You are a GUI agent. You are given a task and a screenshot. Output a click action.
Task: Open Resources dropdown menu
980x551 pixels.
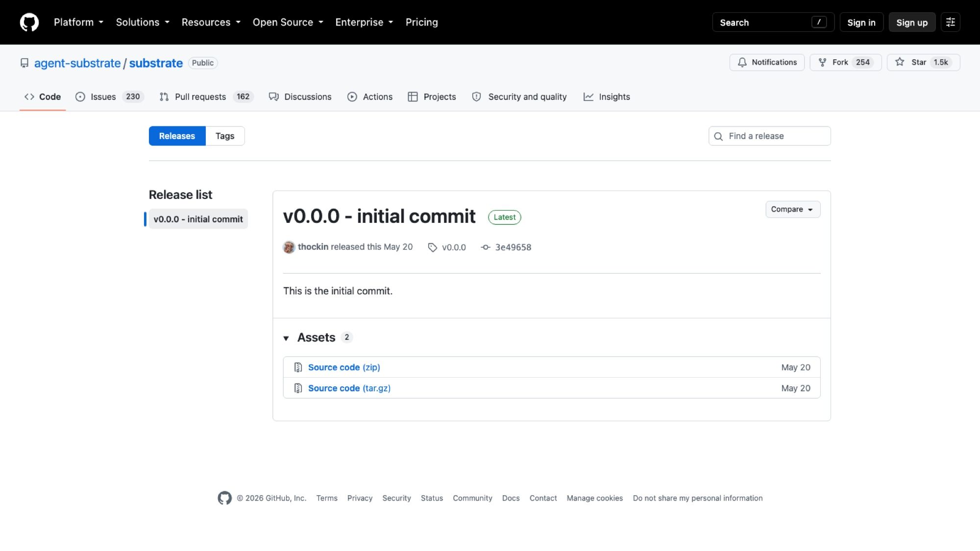[211, 22]
